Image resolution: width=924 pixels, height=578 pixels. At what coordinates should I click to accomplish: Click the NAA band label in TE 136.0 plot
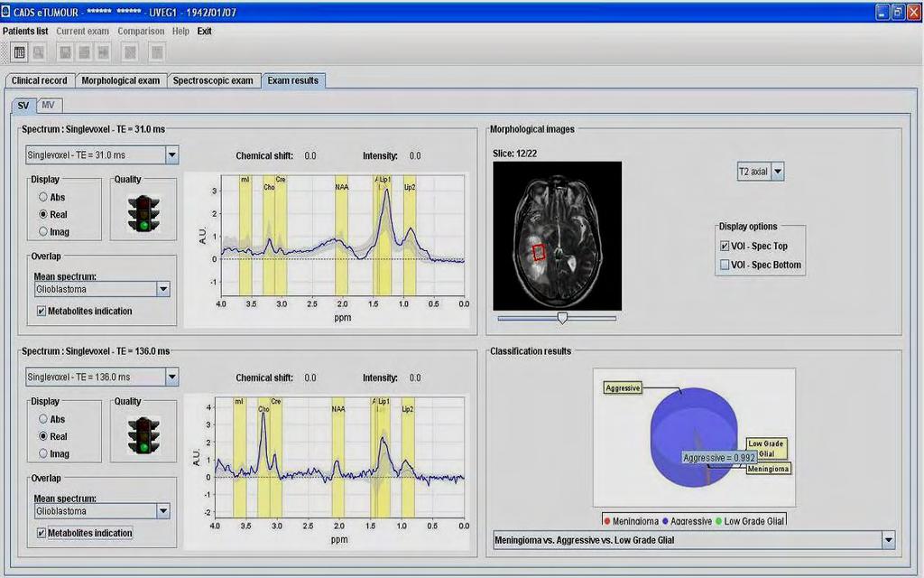click(x=338, y=409)
